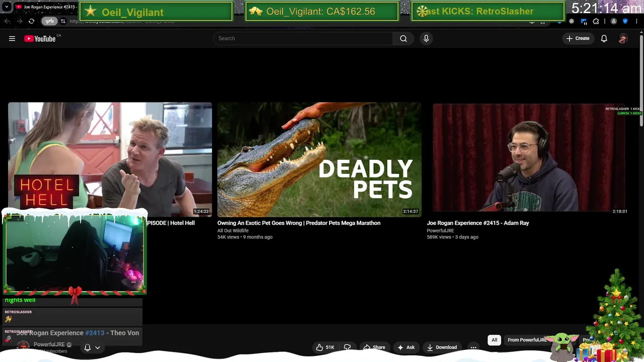The image size is (644, 362).
Task: Dislike the video with the thumbs-down
Action: pos(347,347)
